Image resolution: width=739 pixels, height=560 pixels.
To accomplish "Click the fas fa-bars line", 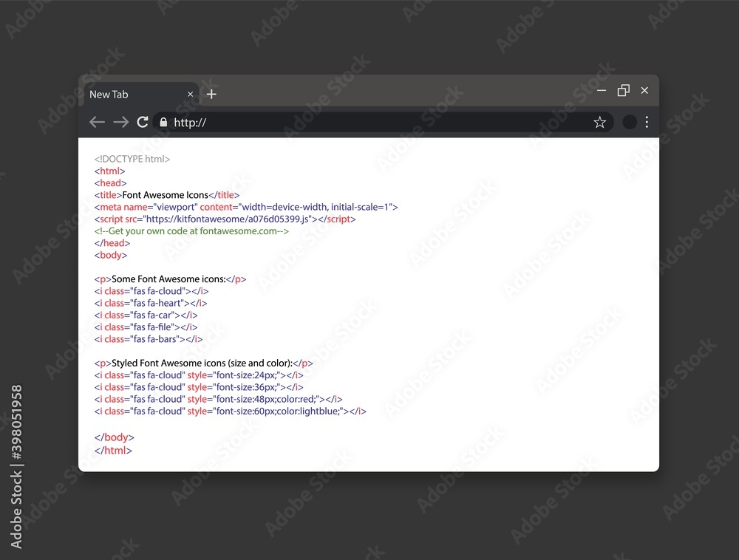I will (x=149, y=339).
